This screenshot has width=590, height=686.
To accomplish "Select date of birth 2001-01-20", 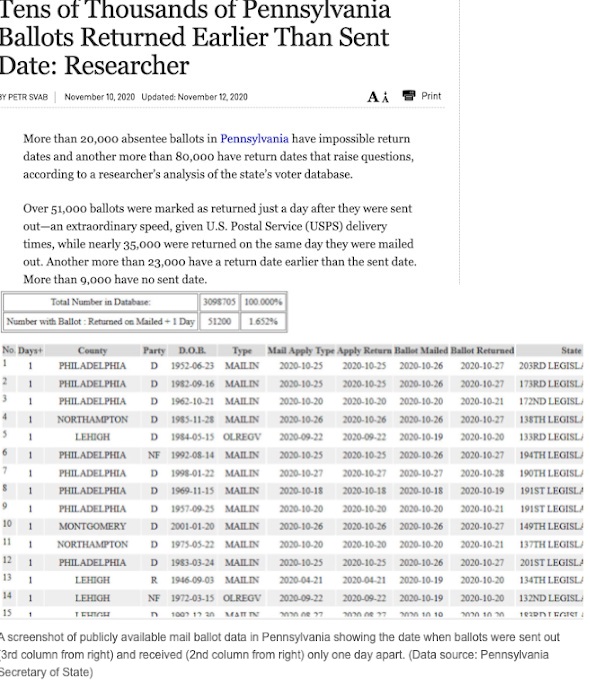I will coord(192,526).
